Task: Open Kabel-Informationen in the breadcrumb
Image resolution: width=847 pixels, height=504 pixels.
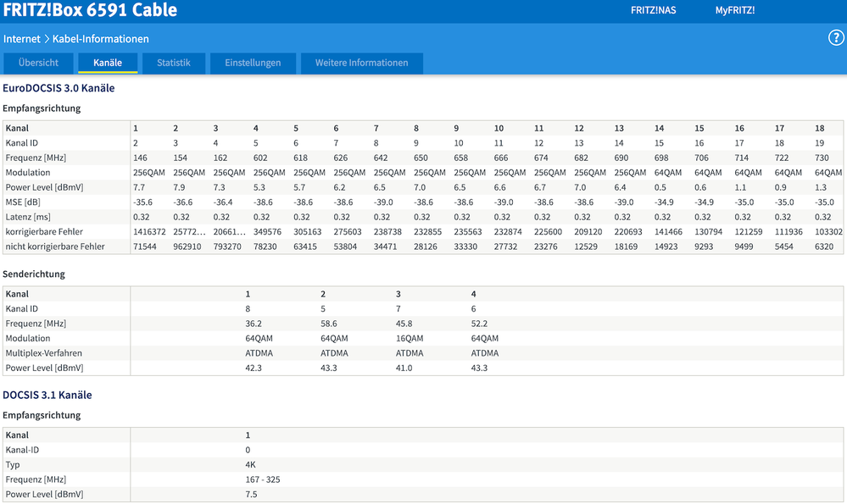Action: click(101, 39)
